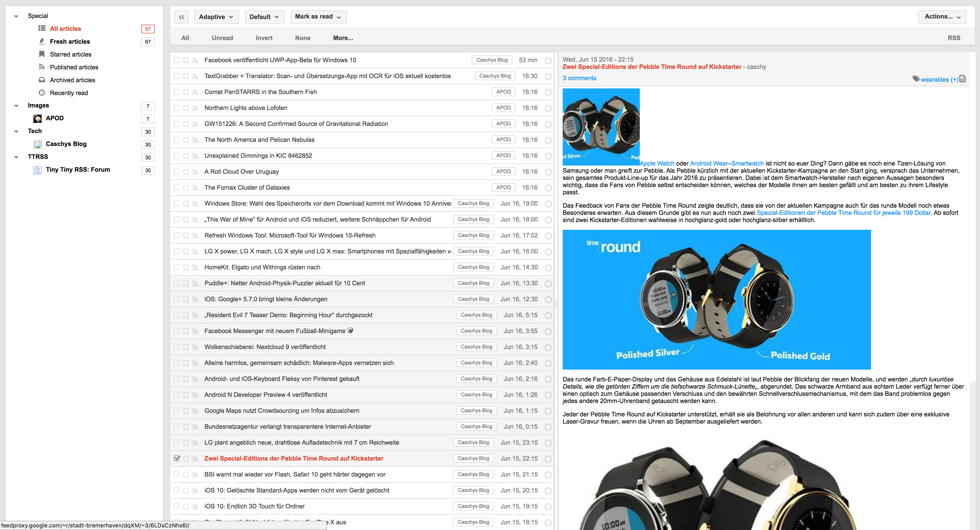Click the collapse feedlist double-arrow button
The width and height of the screenshot is (980, 530).
pyautogui.click(x=181, y=17)
